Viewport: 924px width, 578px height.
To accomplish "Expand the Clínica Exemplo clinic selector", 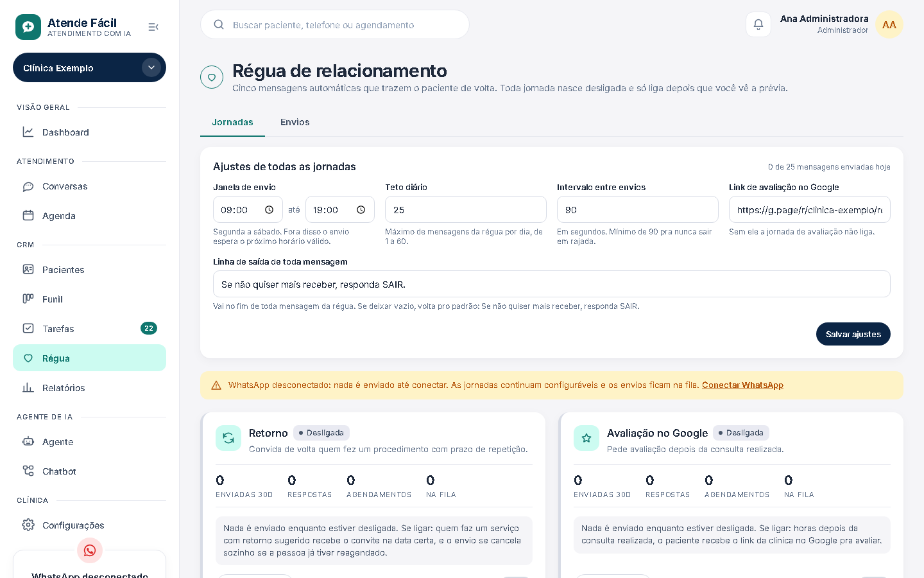I will 89,67.
